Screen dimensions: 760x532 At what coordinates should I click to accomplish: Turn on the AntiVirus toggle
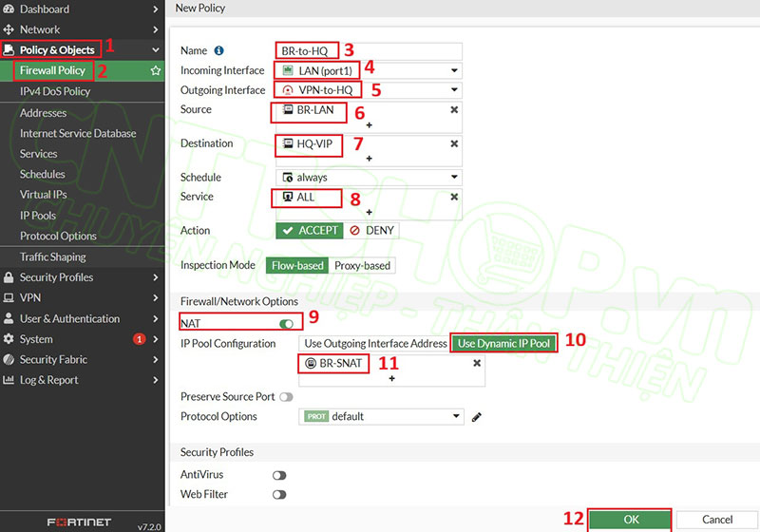coord(279,474)
